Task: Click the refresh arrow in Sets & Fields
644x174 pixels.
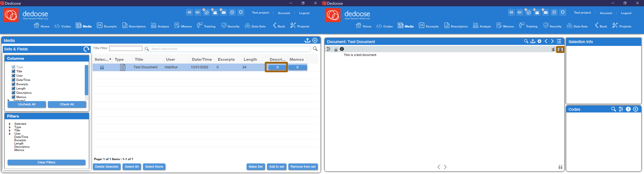Action: coord(86,49)
